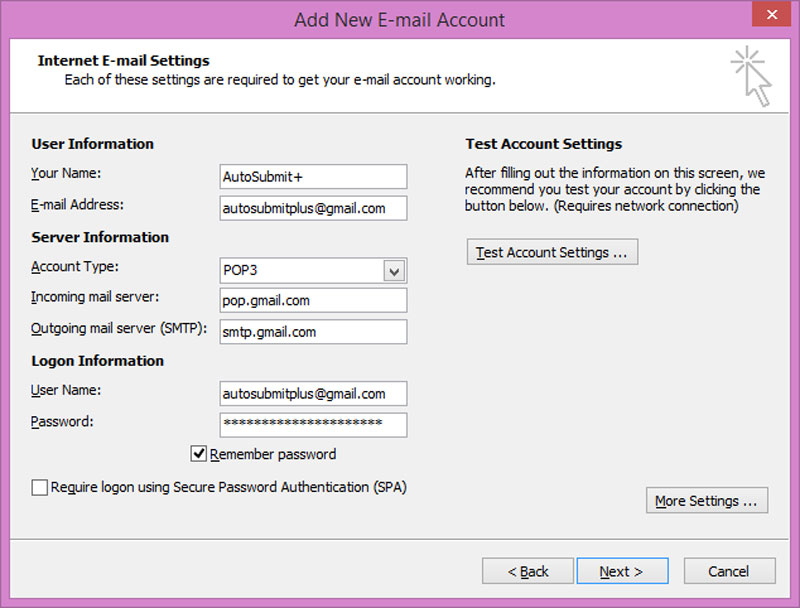Click the Incoming mail server label
Image resolution: width=800 pixels, height=608 pixels.
(95, 297)
